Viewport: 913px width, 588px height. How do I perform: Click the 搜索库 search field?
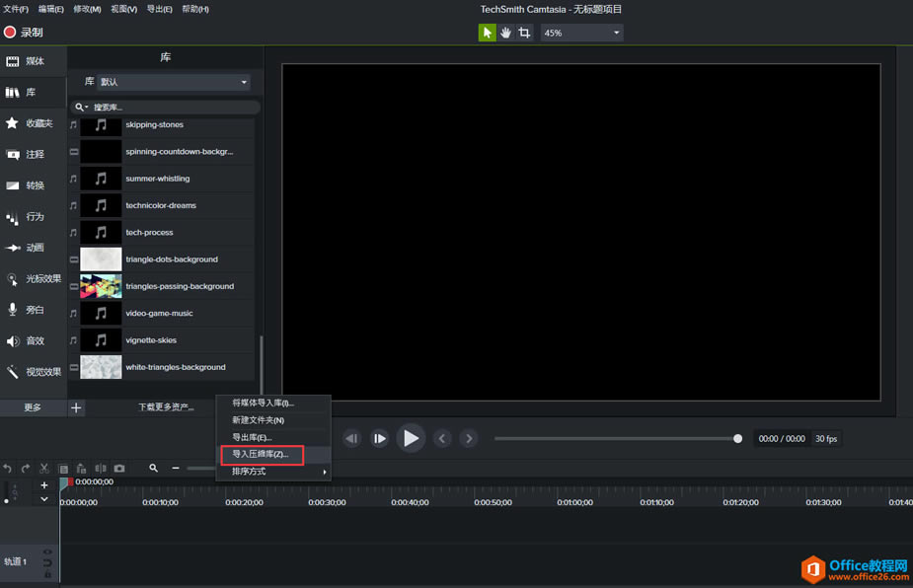[x=166, y=108]
